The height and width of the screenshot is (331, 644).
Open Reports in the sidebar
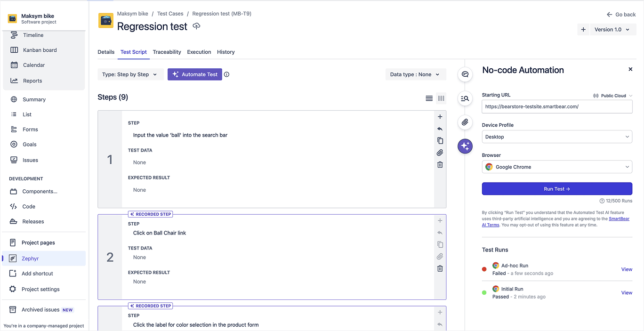click(32, 81)
